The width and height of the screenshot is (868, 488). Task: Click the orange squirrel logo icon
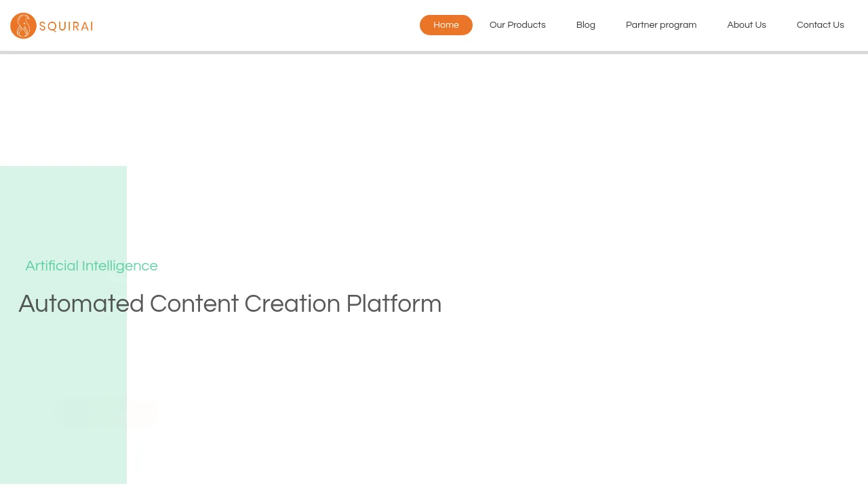click(x=24, y=26)
